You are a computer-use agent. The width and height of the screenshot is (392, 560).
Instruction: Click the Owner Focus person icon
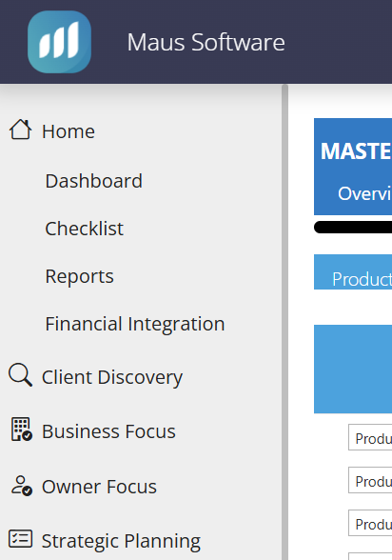point(21,486)
